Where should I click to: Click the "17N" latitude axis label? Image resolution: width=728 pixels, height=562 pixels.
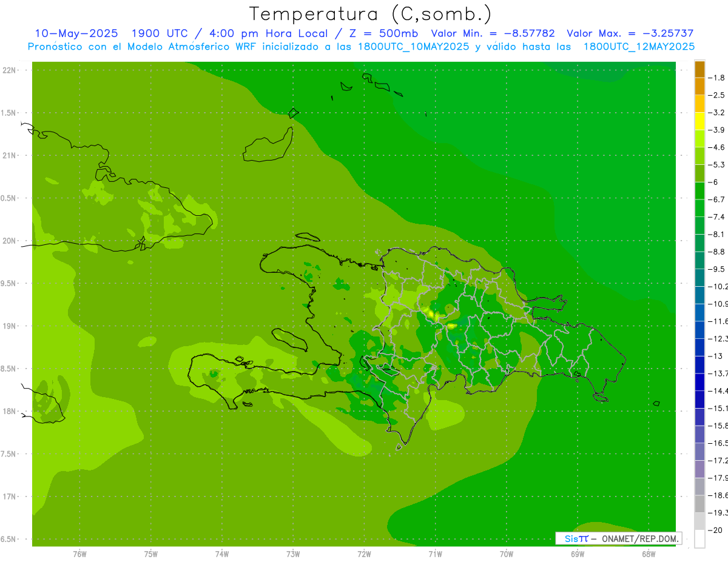[10, 497]
